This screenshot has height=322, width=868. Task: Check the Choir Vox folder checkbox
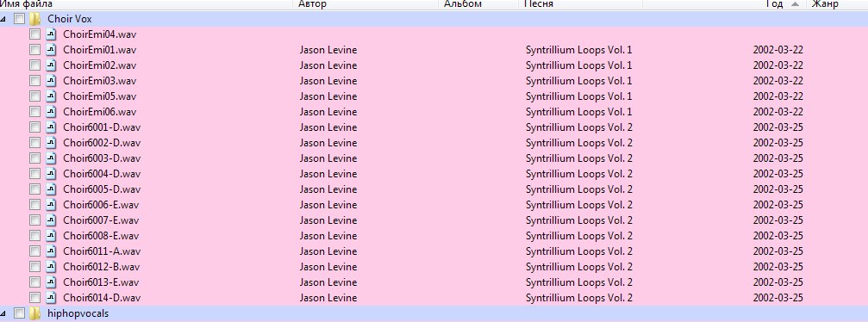click(x=19, y=19)
